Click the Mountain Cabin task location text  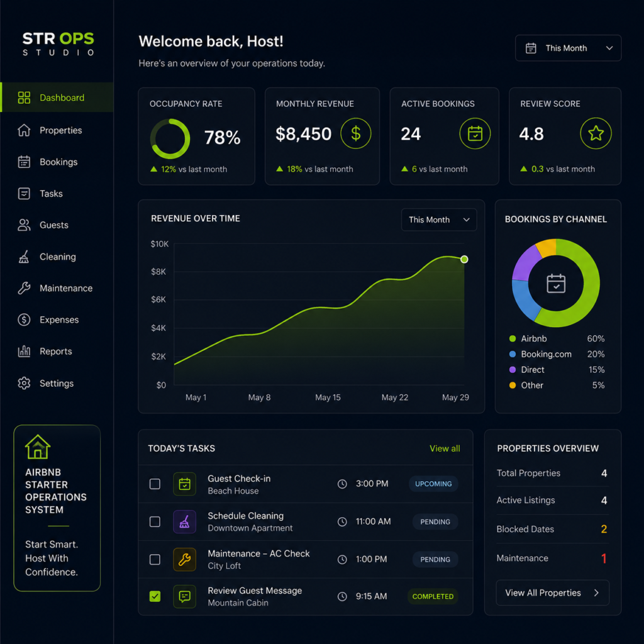coord(238,603)
